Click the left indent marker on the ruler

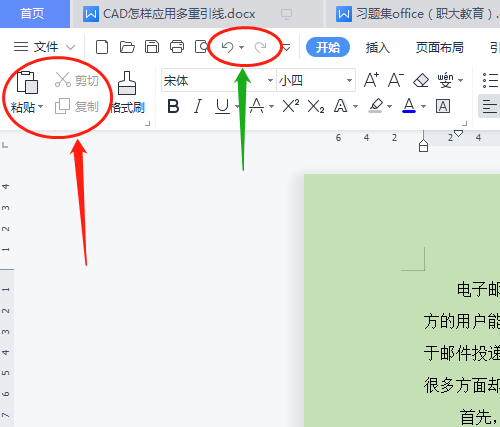click(423, 146)
